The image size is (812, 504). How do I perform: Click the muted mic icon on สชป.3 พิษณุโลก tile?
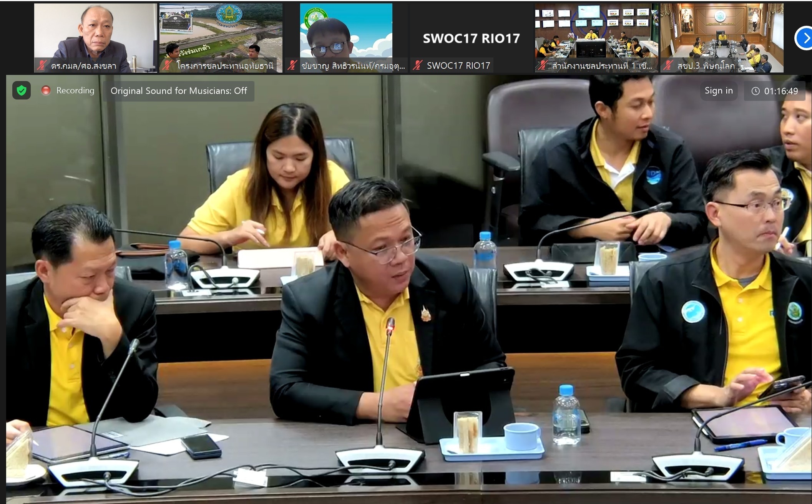pyautogui.click(x=668, y=66)
